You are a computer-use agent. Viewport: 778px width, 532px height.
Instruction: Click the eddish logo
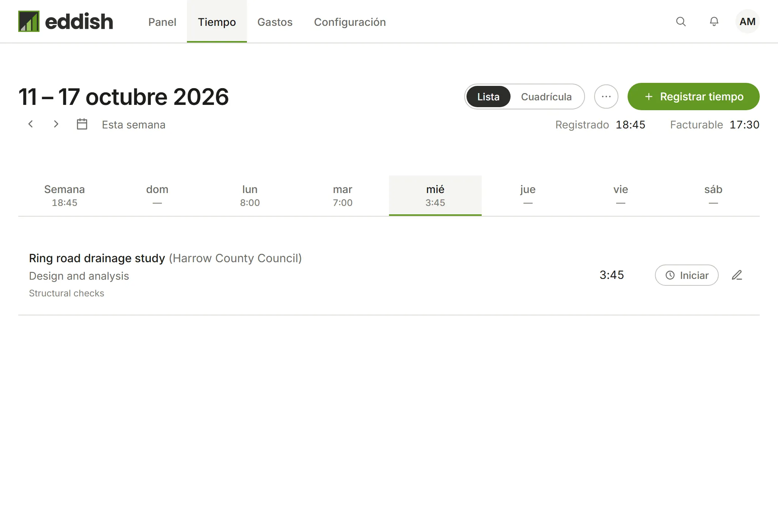click(66, 21)
